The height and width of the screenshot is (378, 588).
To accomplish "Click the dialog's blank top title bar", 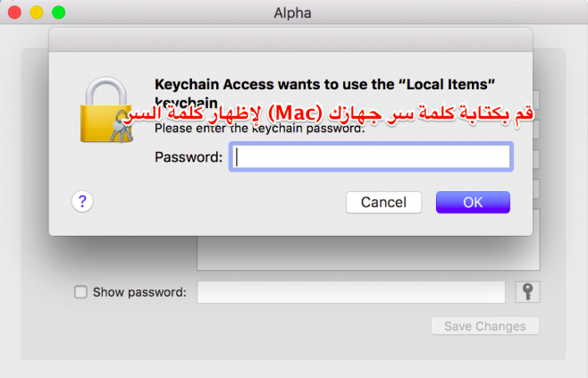I will tap(290, 38).
